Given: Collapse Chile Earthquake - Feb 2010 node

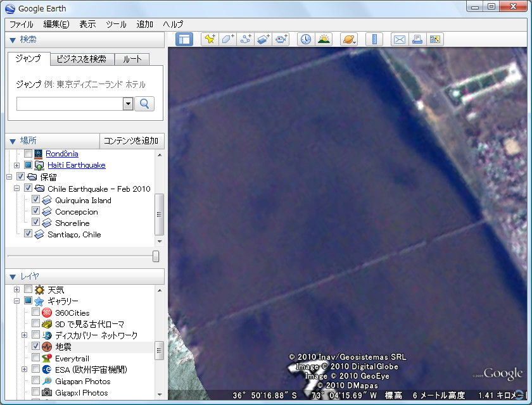Looking at the screenshot, I should pyautogui.click(x=16, y=188).
